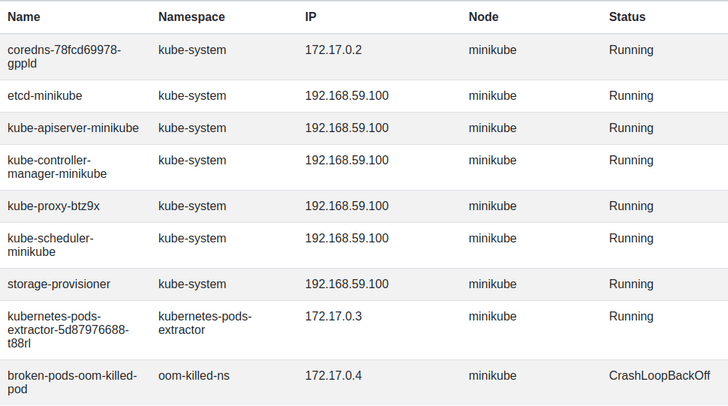Click the IP column header
The height and width of the screenshot is (406, 728).
pos(311,17)
